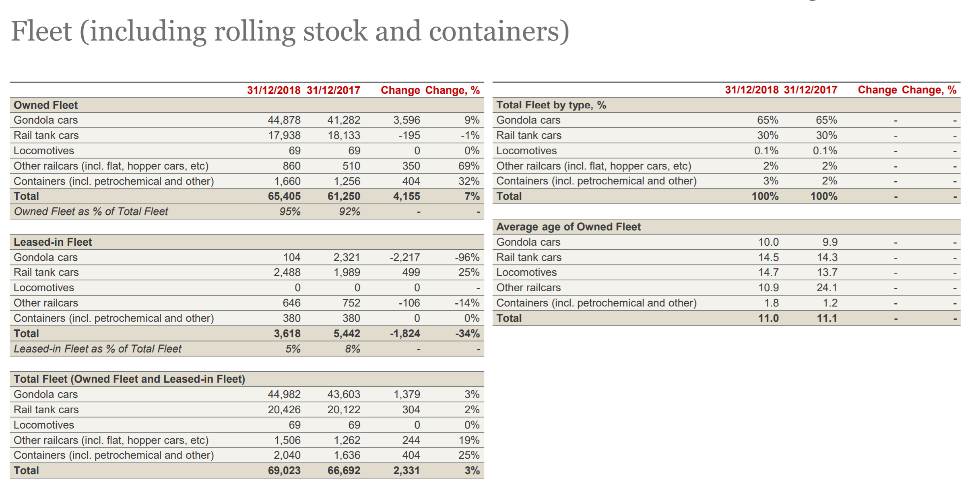Viewport: 980px width, 491px height.
Task: Click the Average age Locomotives 14.7 value
Action: click(768, 272)
